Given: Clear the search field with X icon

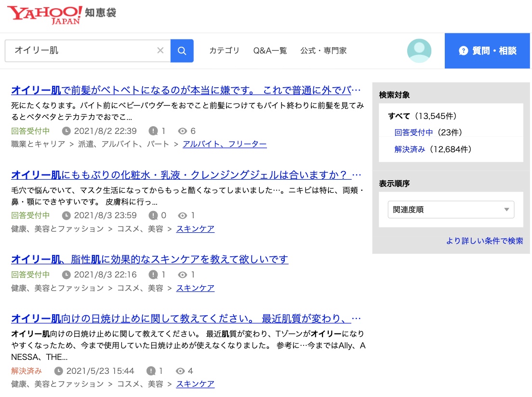Looking at the screenshot, I should click(160, 51).
